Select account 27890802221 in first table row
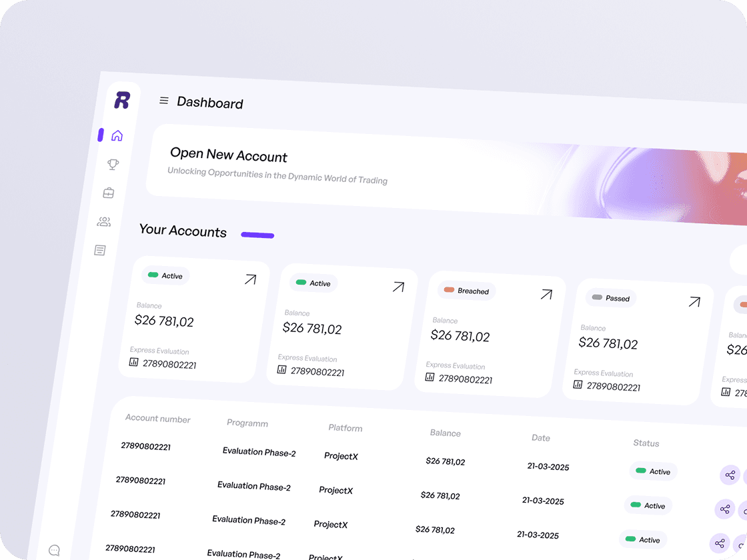 (x=146, y=446)
